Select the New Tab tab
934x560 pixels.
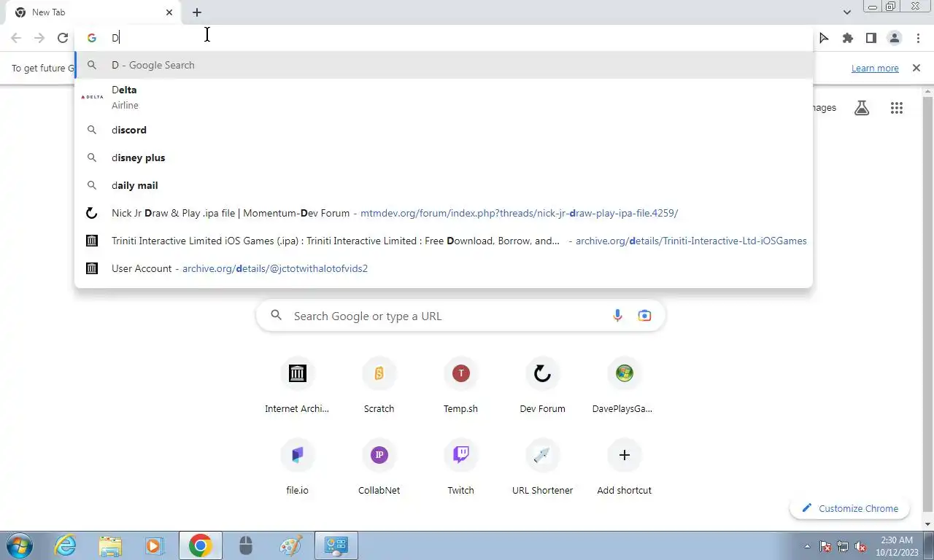point(92,12)
